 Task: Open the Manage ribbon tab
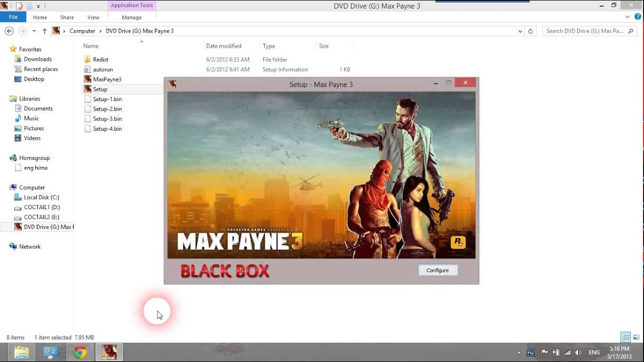[132, 17]
